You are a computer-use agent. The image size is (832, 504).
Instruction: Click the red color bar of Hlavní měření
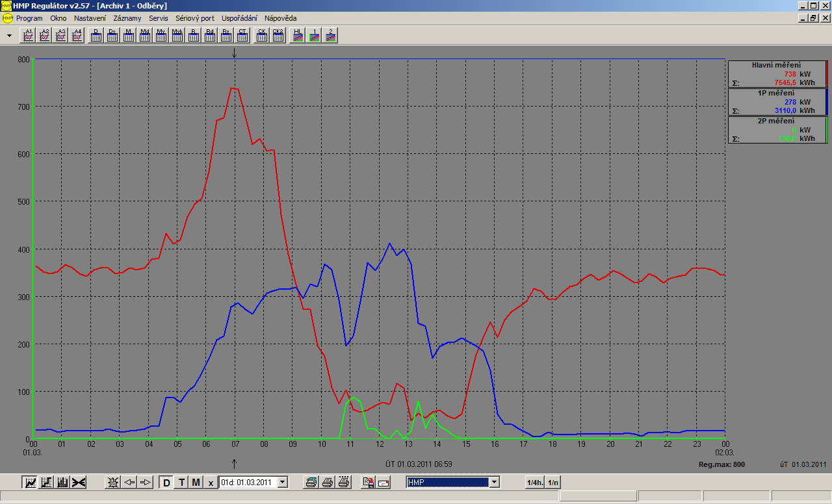[x=825, y=74]
